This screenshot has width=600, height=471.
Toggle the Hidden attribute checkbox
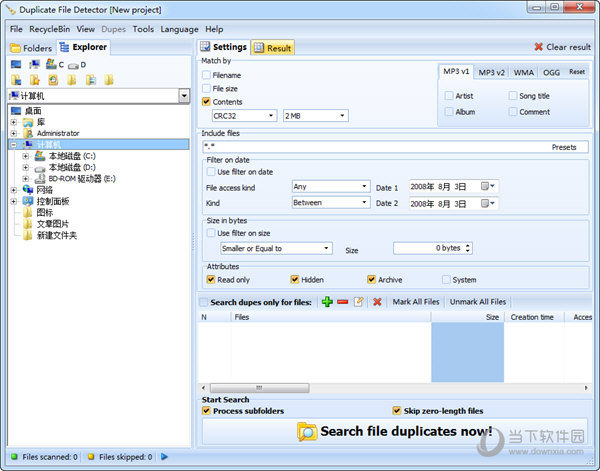(295, 279)
